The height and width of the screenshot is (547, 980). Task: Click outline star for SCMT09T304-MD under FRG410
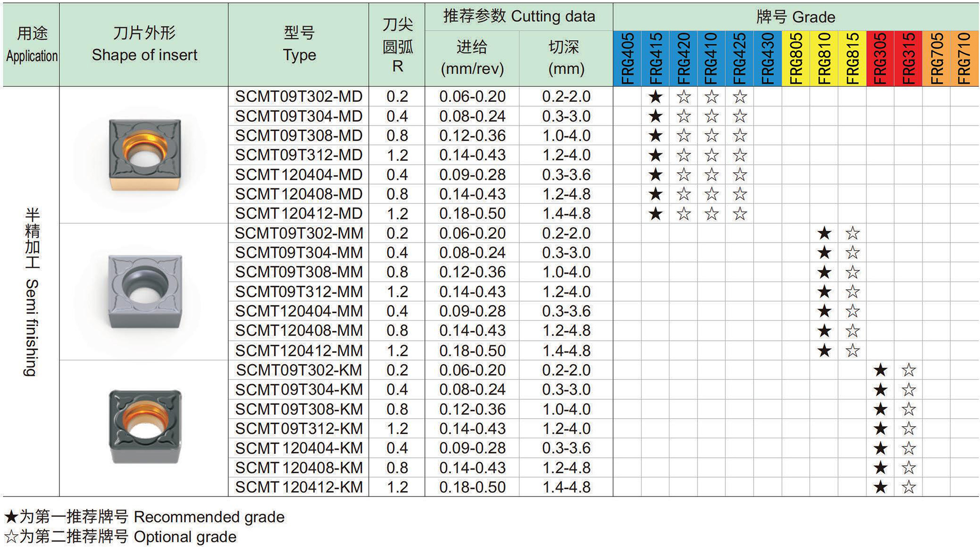click(711, 116)
